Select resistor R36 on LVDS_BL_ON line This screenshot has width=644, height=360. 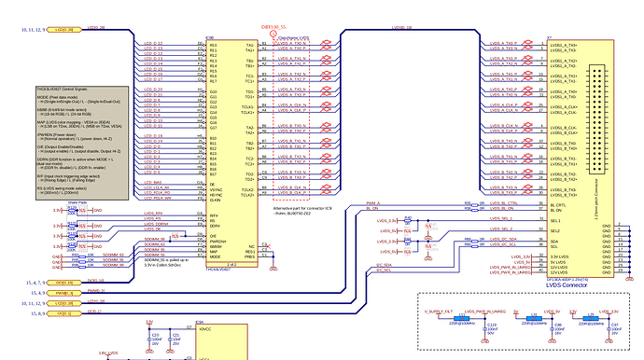474,210
